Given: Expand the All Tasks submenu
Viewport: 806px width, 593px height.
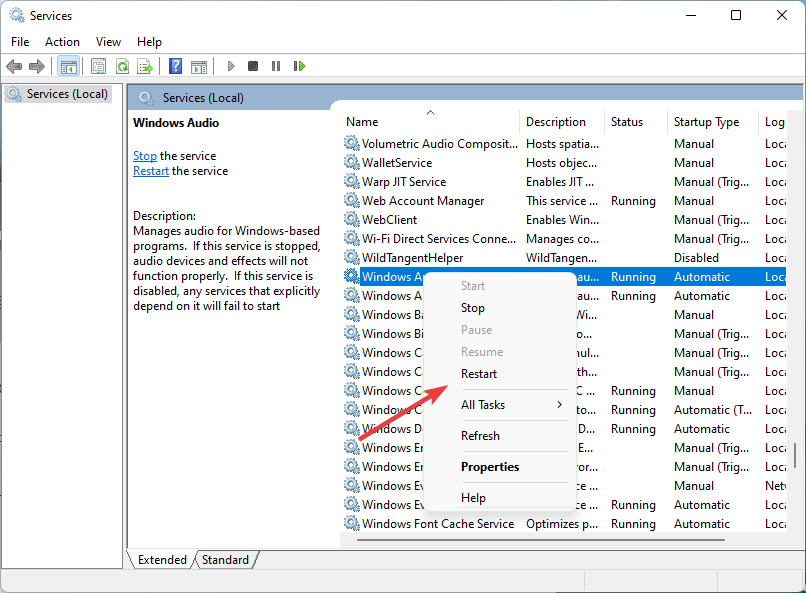Looking at the screenshot, I should [x=500, y=405].
